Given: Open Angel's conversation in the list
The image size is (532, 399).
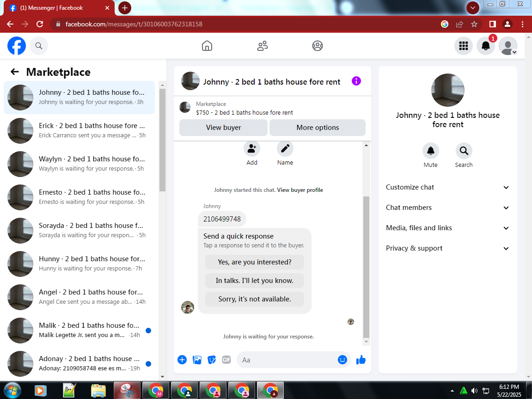Looking at the screenshot, I should coord(79,297).
